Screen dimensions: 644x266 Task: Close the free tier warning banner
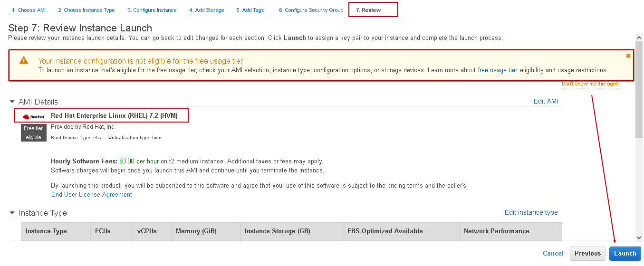click(628, 56)
